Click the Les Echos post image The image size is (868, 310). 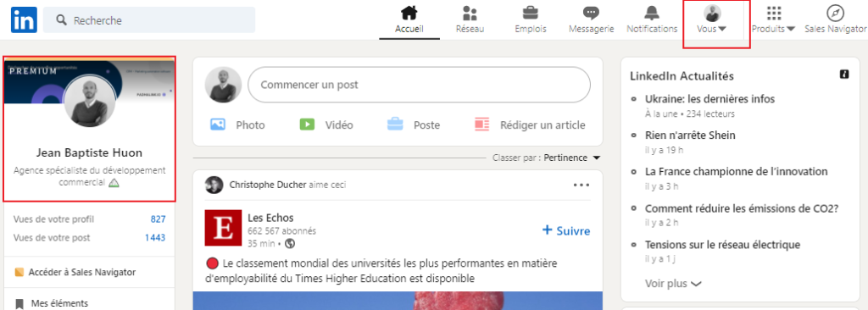(398, 301)
